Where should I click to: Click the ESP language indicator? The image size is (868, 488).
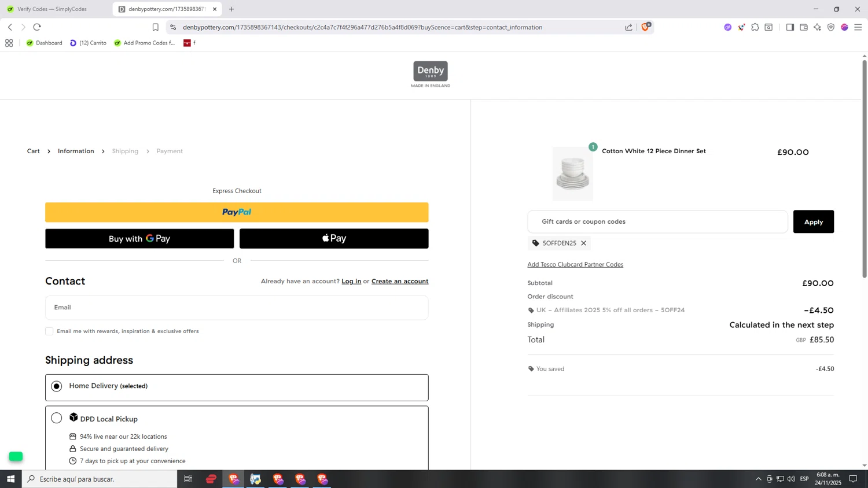pyautogui.click(x=804, y=479)
